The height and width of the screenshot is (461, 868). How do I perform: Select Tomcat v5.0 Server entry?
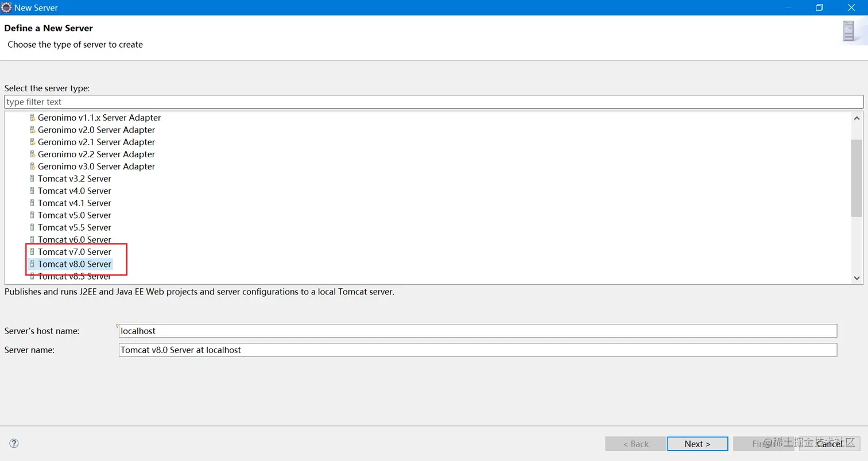point(75,215)
